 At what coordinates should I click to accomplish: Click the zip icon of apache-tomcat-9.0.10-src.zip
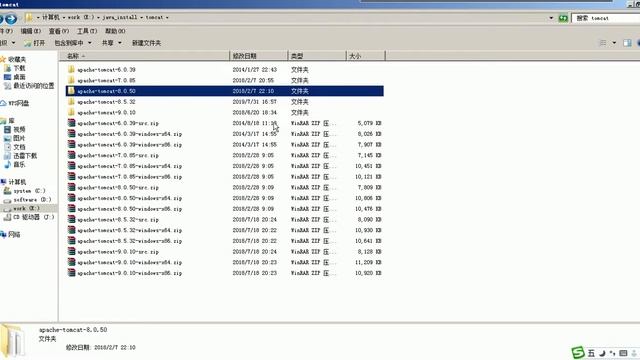click(x=71, y=251)
